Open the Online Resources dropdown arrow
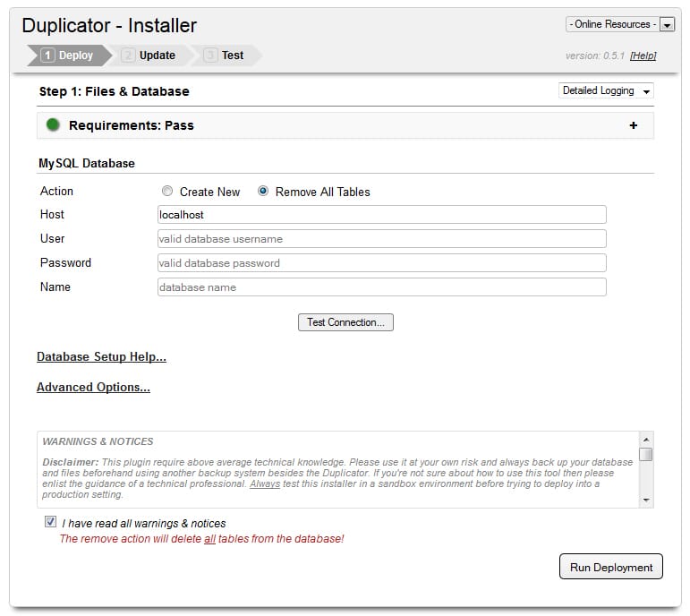The height and width of the screenshot is (616, 690). click(666, 25)
